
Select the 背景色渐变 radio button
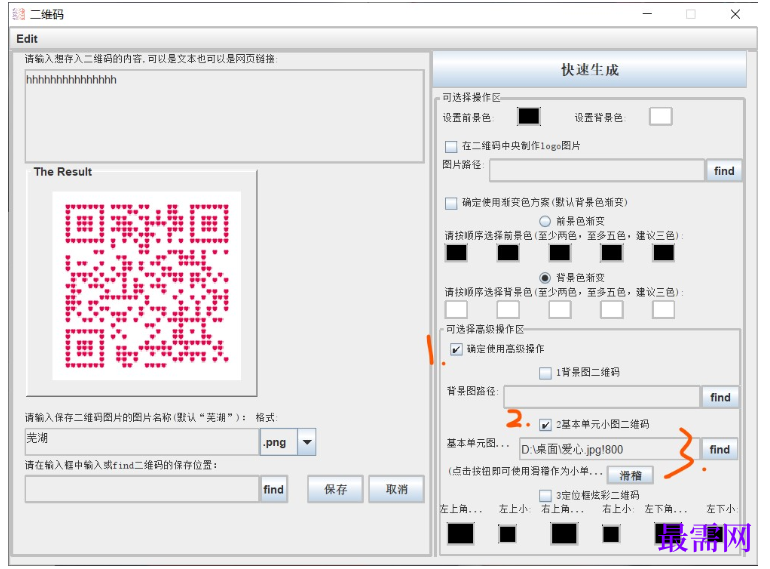click(x=545, y=278)
